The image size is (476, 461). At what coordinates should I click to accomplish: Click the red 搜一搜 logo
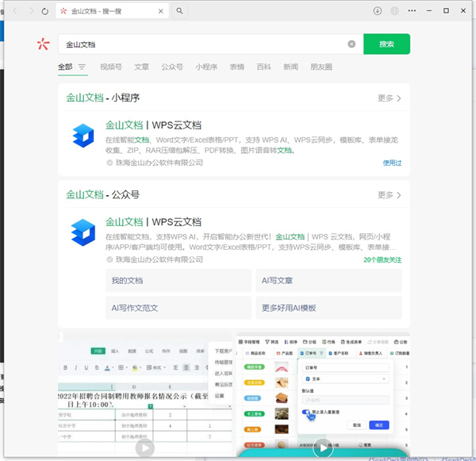[x=43, y=44]
